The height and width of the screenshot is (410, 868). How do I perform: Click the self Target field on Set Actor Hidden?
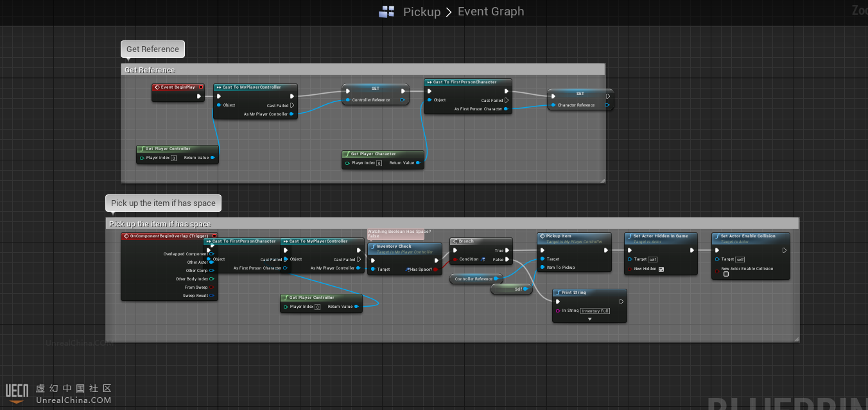click(653, 259)
